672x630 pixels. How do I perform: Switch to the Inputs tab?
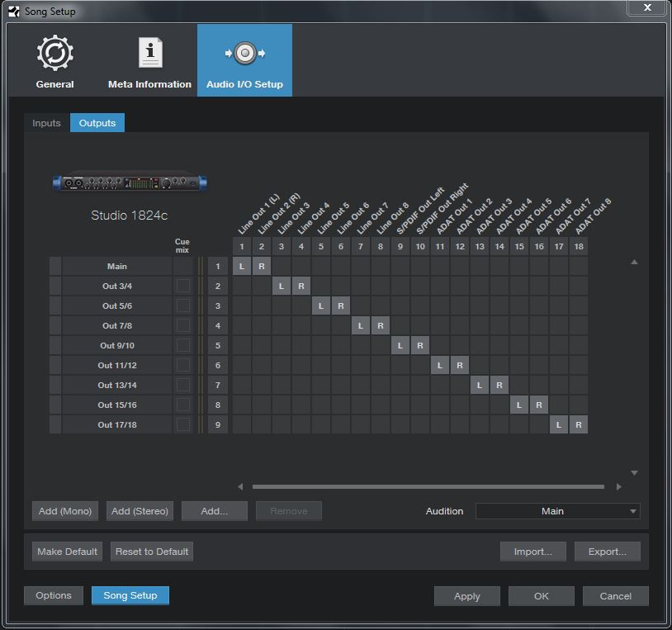46,123
